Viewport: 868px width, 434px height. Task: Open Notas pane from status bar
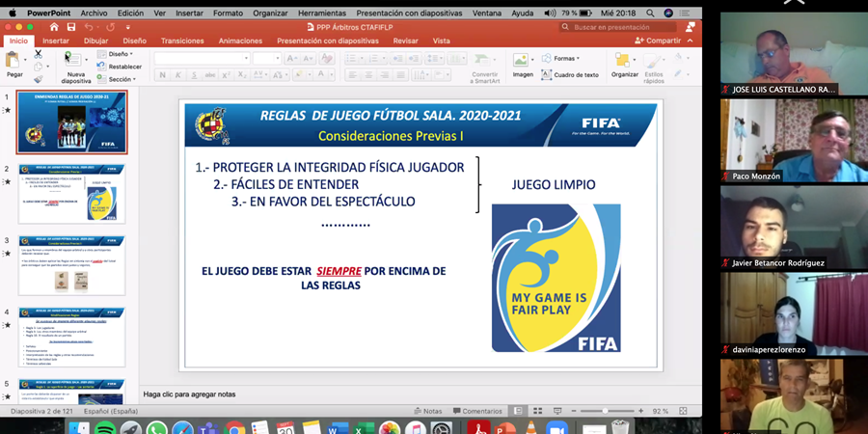coord(428,411)
